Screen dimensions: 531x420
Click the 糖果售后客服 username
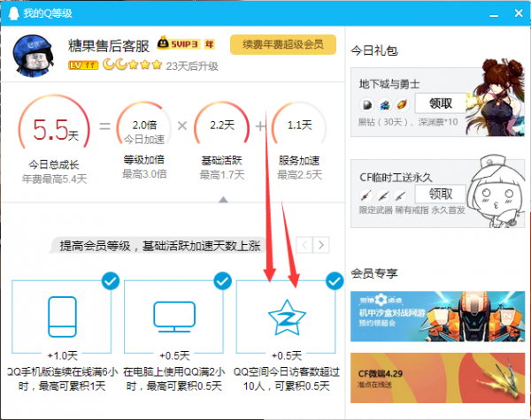tap(109, 46)
